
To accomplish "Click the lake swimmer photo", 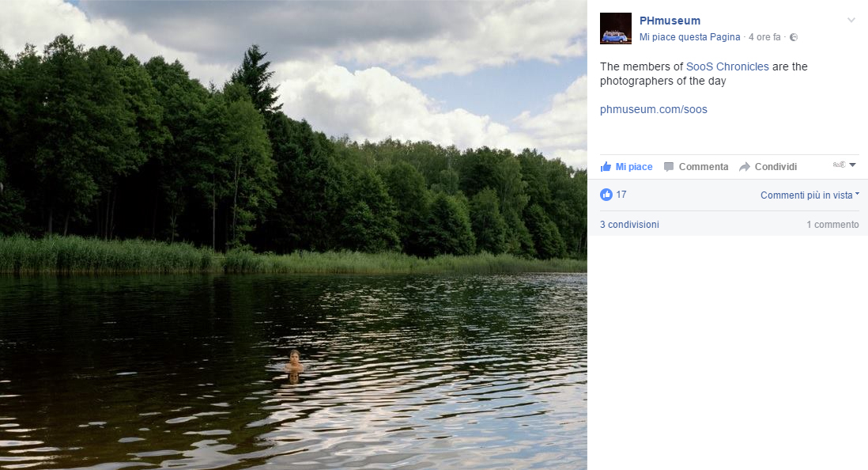I will 293,235.
